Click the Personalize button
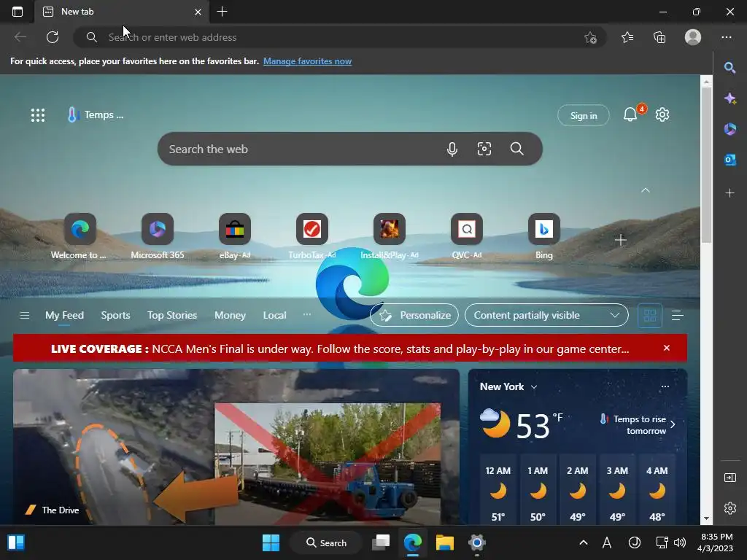747x560 pixels. coord(414,315)
